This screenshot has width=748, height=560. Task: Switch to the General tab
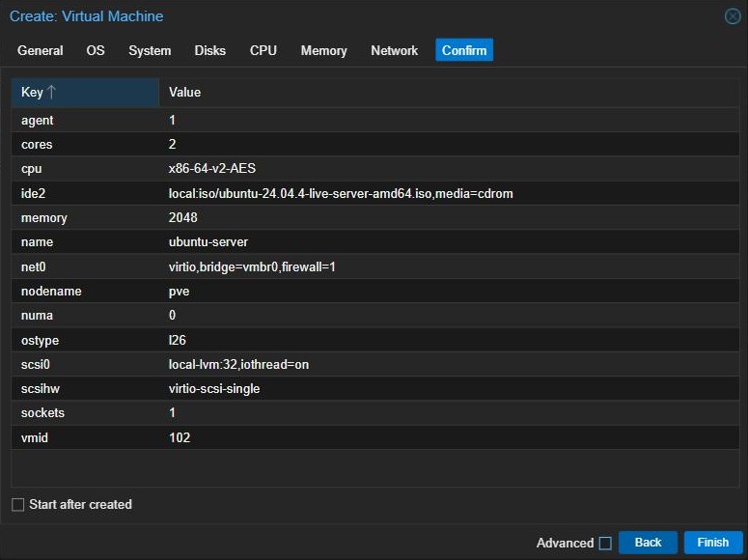coord(41,50)
